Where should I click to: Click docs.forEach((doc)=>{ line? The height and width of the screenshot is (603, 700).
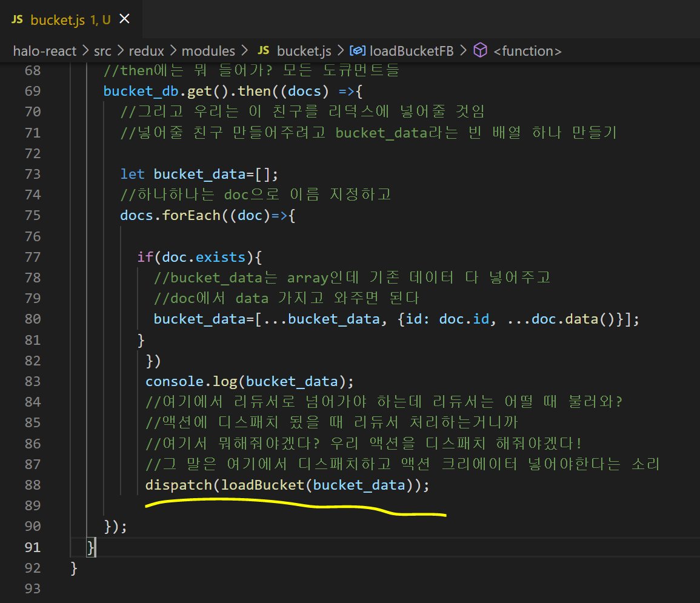[x=208, y=216]
